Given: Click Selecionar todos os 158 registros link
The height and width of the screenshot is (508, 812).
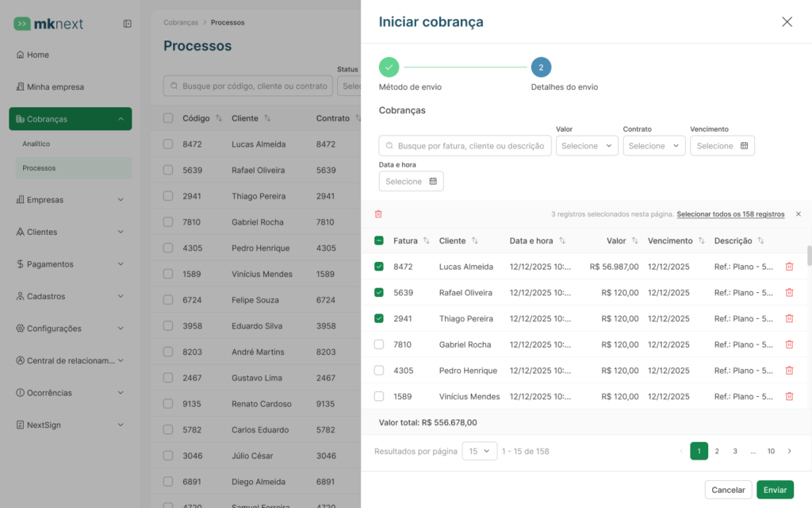Looking at the screenshot, I should coord(730,214).
